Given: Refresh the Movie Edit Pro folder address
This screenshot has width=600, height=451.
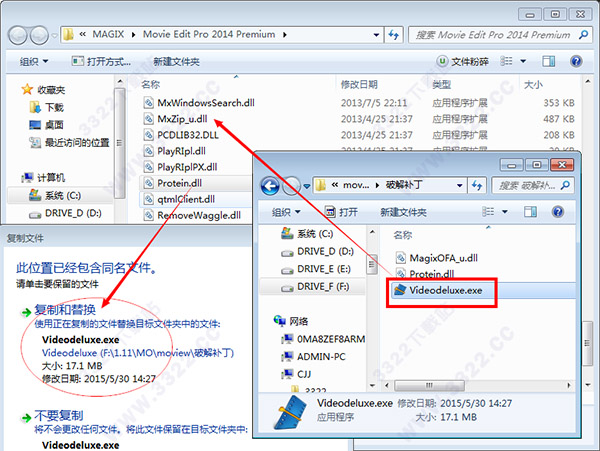Looking at the screenshot, I should (394, 35).
